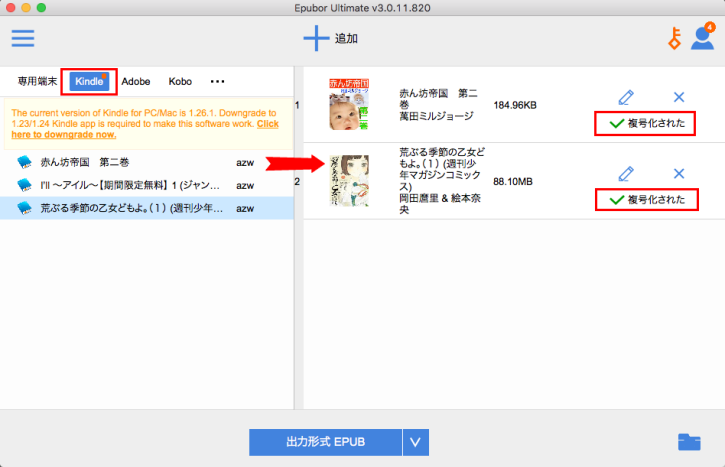Screen dimensions: 725x467
Task: Click azw format of I'll ～アイル～ row
Action: (245, 186)
